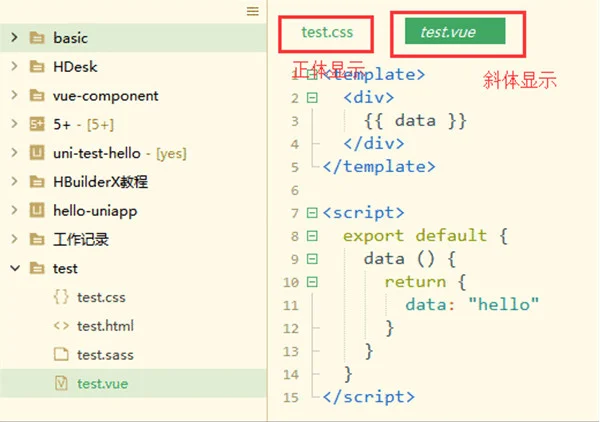The width and height of the screenshot is (600, 422).
Task: Click the "hello" string on line 11
Action: pyautogui.click(x=504, y=305)
